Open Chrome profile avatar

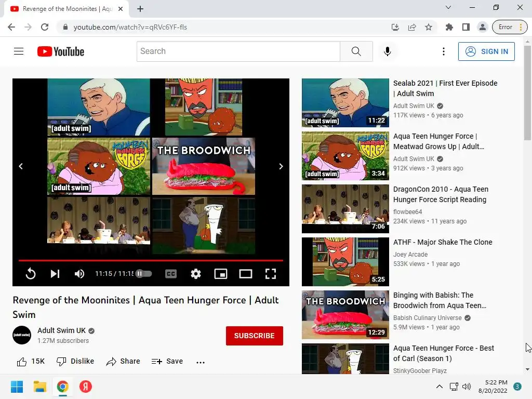point(482,27)
